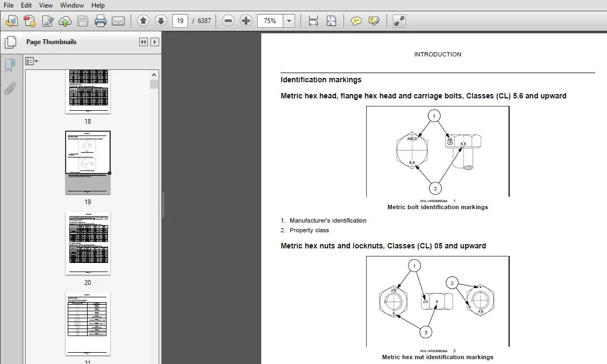Click the zoom level field showing 75%
Screen dimensions: 607x364
[270, 21]
